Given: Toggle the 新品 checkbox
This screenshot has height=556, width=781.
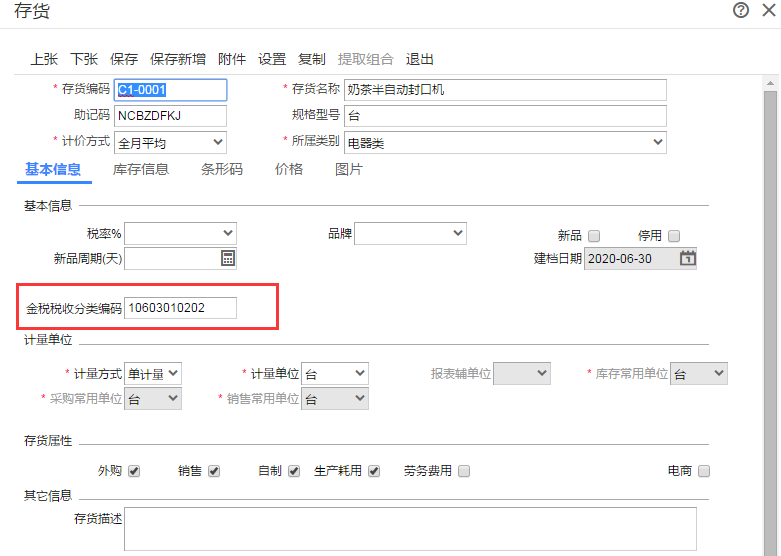Looking at the screenshot, I should (594, 236).
